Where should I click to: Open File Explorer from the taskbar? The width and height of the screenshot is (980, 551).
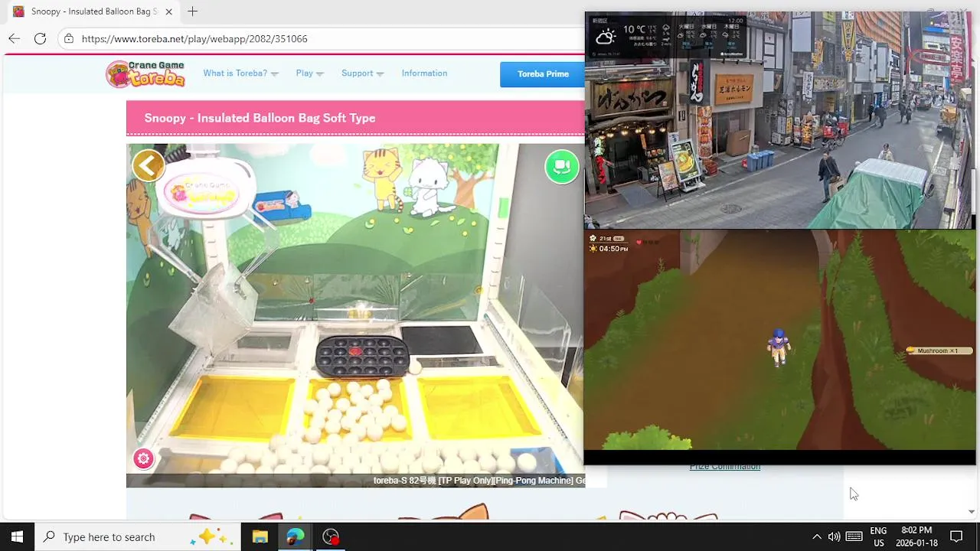click(260, 536)
